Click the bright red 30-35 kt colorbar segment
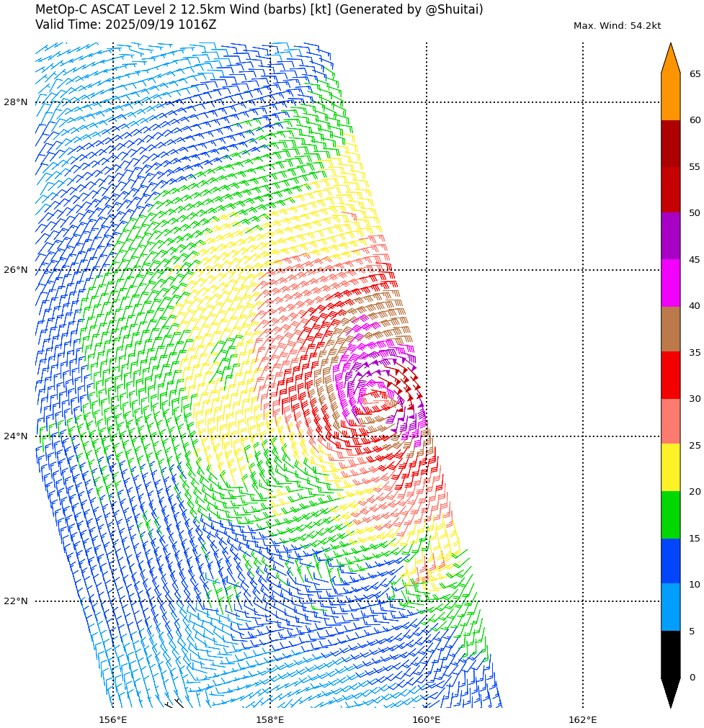 pyautogui.click(x=671, y=376)
